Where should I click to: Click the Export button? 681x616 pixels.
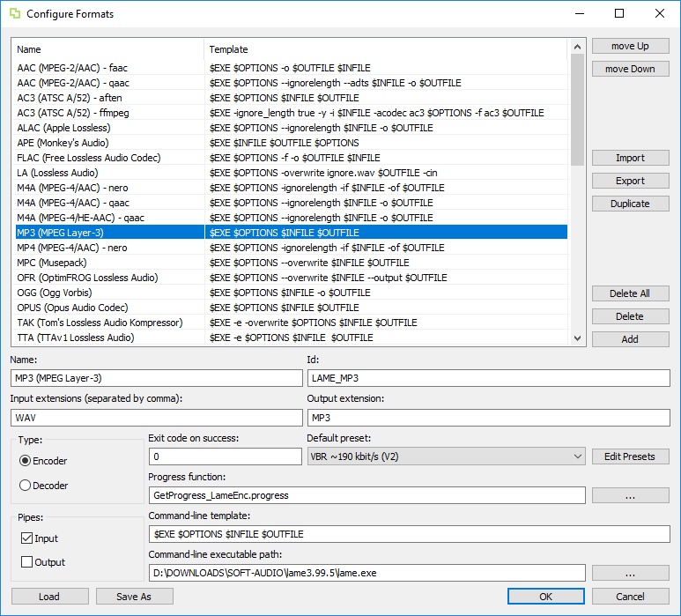630,181
